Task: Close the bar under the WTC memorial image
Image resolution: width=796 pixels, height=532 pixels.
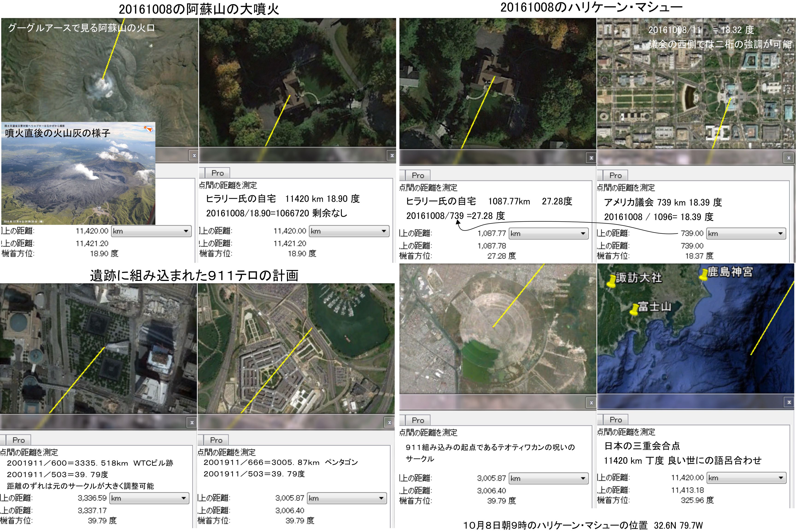Action: [192, 423]
